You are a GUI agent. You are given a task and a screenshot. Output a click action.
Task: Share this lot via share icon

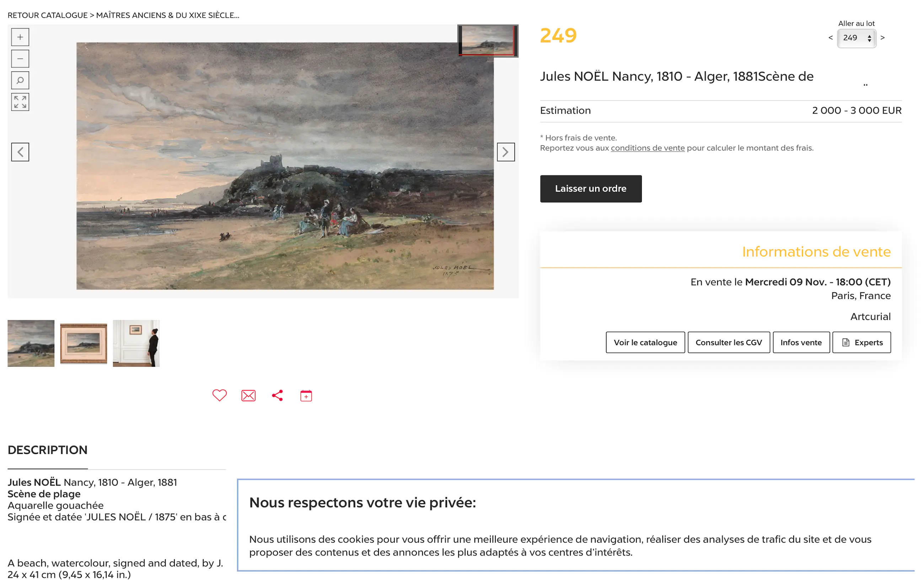pyautogui.click(x=277, y=395)
